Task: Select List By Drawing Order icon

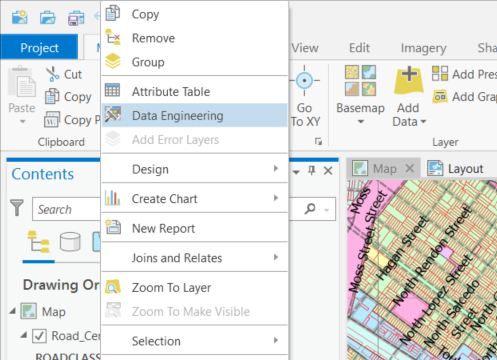Action: coord(39,242)
